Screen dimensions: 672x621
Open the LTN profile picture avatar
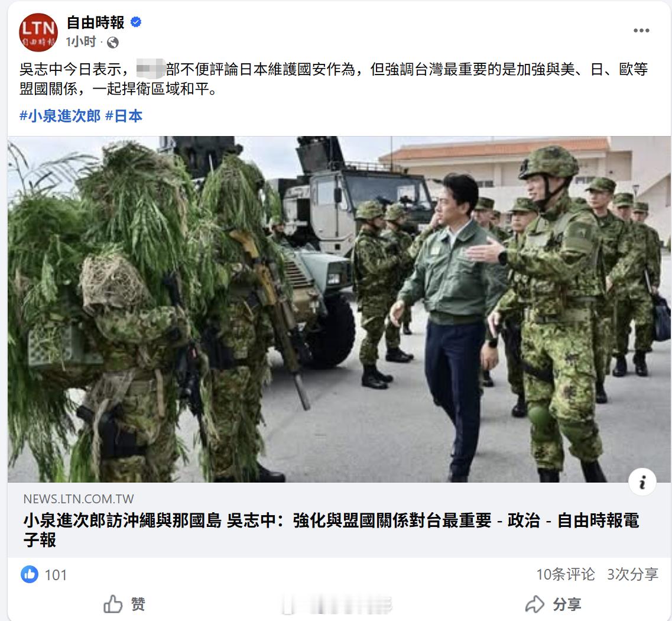(38, 32)
